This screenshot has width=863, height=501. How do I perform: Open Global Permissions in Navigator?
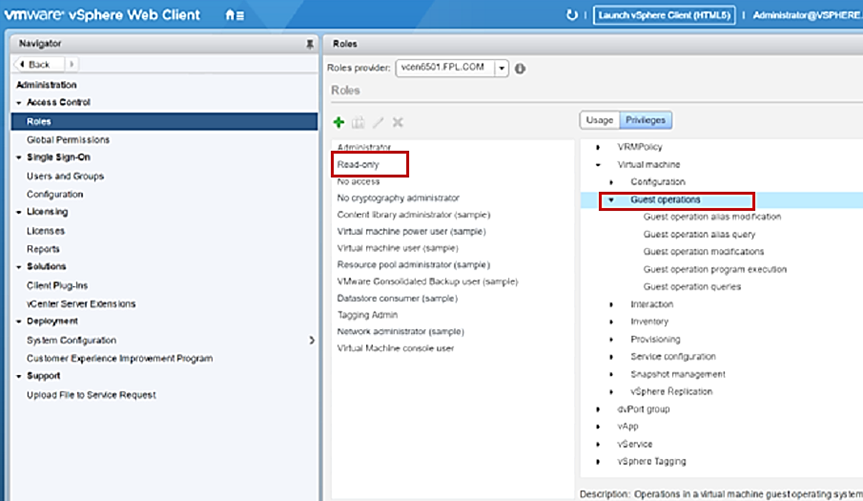click(x=68, y=140)
